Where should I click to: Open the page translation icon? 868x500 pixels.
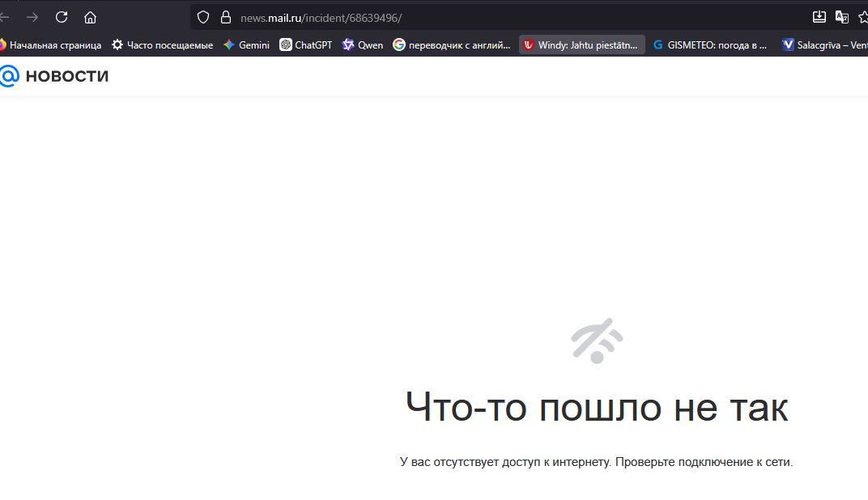point(842,17)
